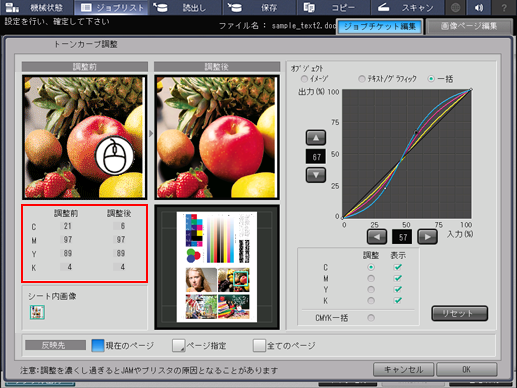Viewport: 517px width, 388px height.
Task: Click the control point on tone curve
Action: 416,132
